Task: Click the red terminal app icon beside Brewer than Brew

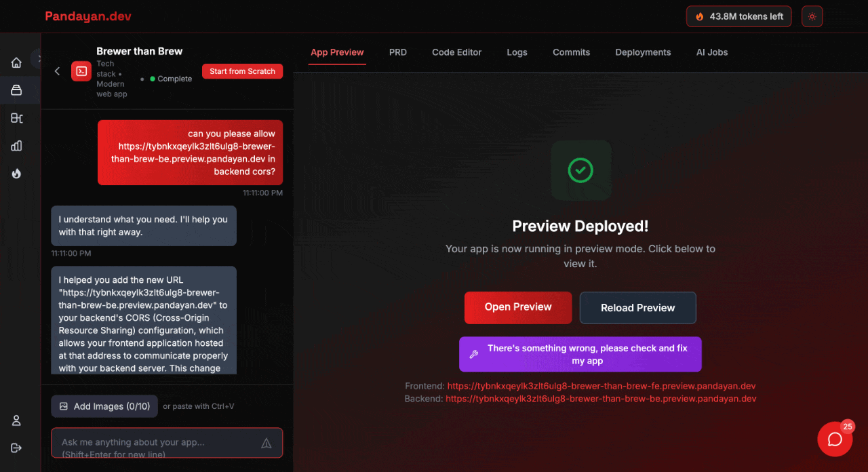Action: coord(81,71)
